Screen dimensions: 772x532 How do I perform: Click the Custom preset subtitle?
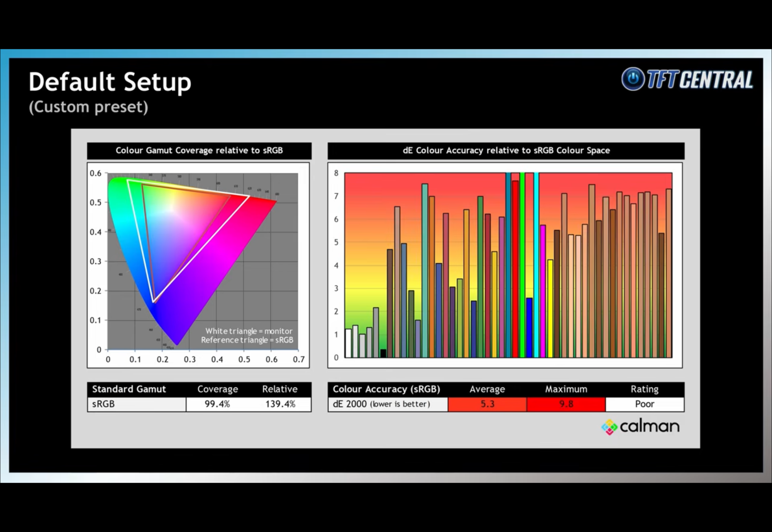pos(88,107)
